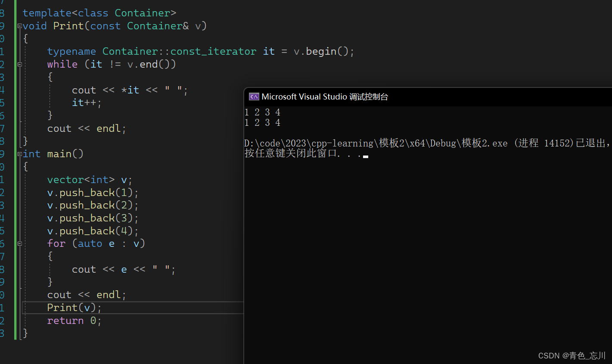Click the Microsoft Visual Studio console title
This screenshot has height=364, width=612.
click(x=325, y=96)
